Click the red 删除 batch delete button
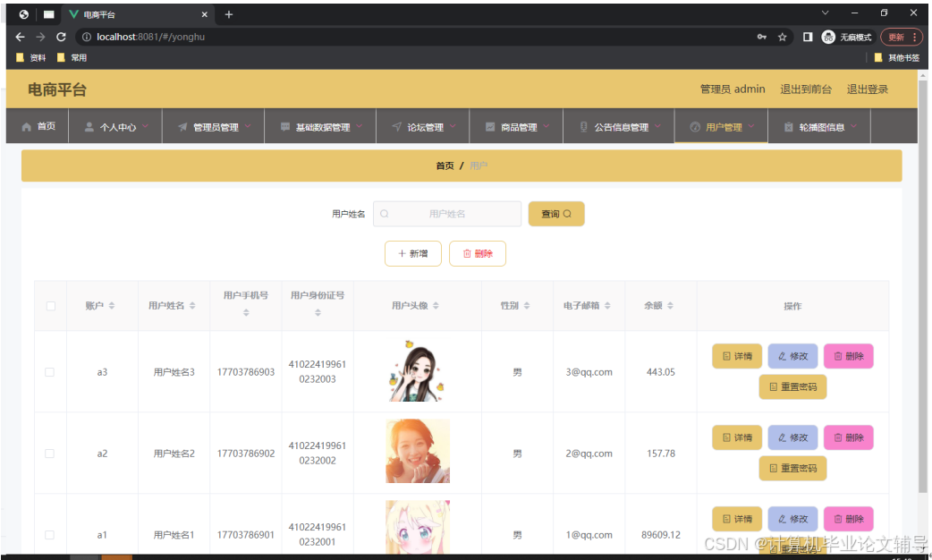Viewport: 932px width, 560px height. click(478, 254)
